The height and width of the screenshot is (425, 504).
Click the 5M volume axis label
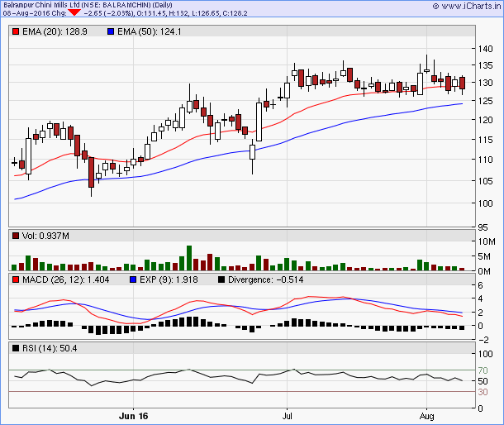point(484,256)
